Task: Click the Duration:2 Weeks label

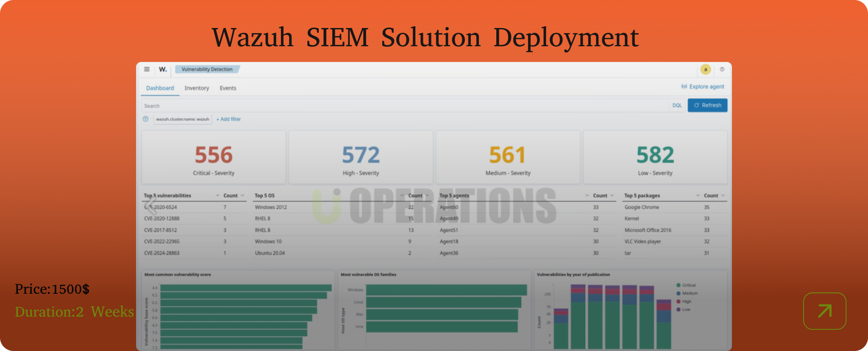Action: (x=74, y=312)
